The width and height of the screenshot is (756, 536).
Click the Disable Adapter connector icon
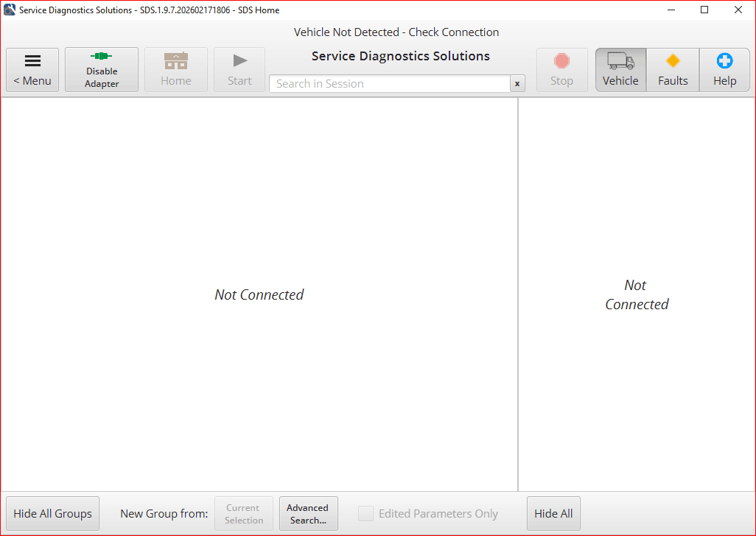tap(102, 57)
